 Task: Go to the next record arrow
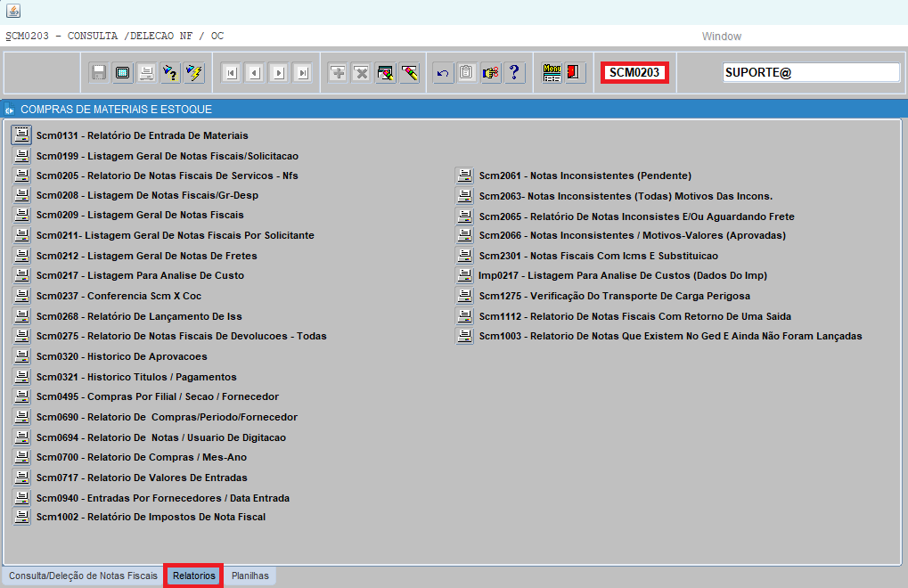(279, 73)
